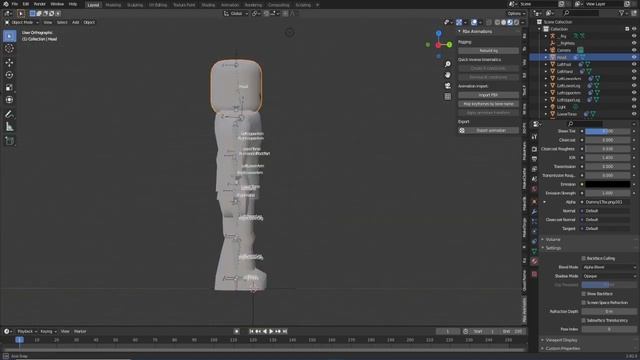Click the Refraction Depth field
This screenshot has height=360, width=640.
609,311
